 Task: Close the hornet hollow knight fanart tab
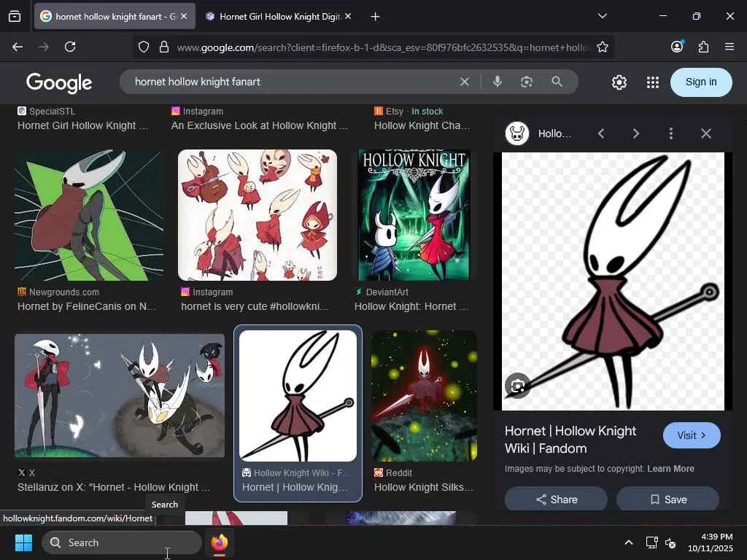pos(184,16)
